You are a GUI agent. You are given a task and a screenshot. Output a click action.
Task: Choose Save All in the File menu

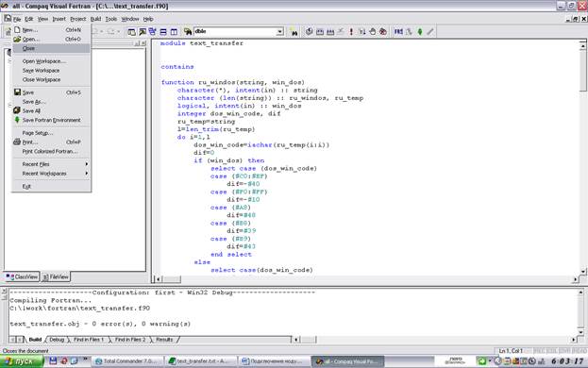pos(51,111)
